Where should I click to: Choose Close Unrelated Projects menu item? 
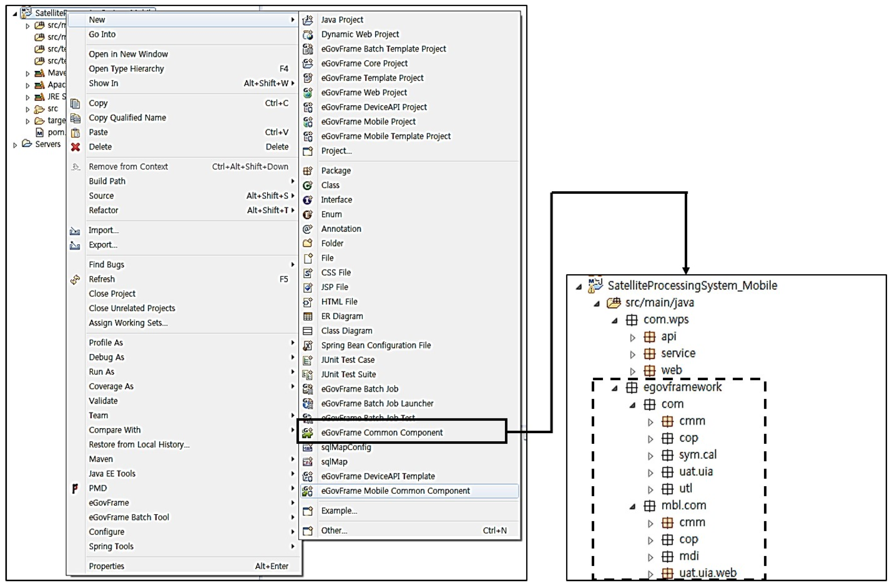pos(132,308)
